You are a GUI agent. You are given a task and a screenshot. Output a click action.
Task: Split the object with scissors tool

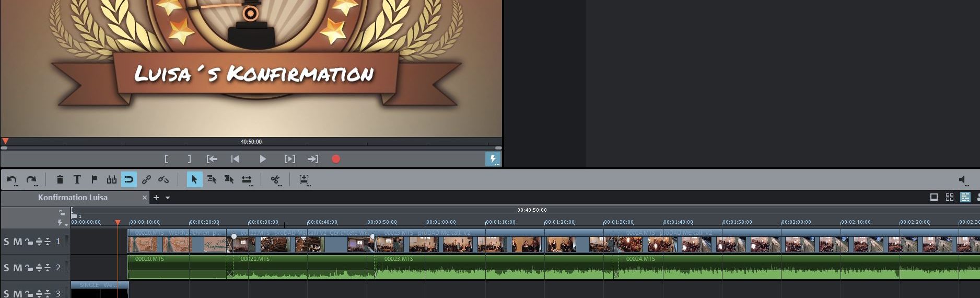[275, 180]
